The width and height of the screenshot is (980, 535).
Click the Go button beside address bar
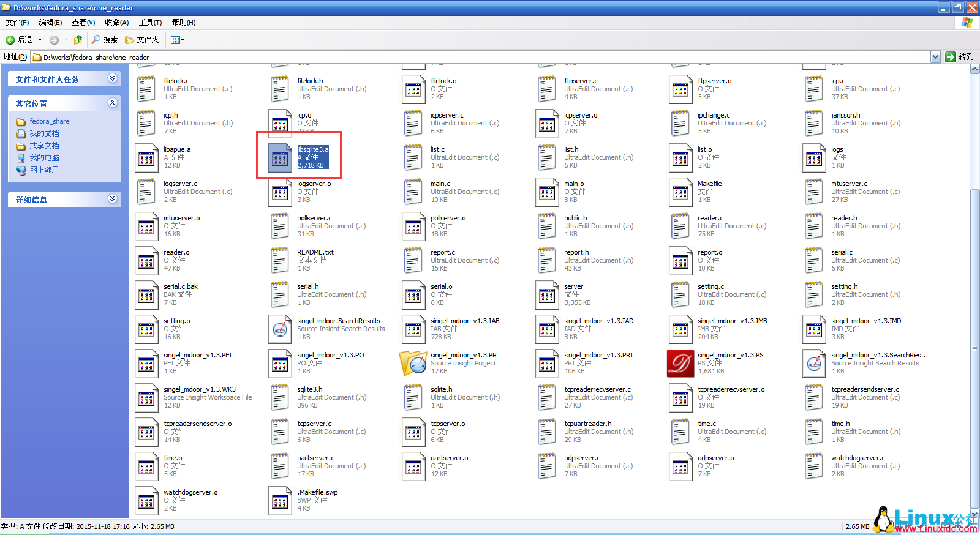[959, 57]
